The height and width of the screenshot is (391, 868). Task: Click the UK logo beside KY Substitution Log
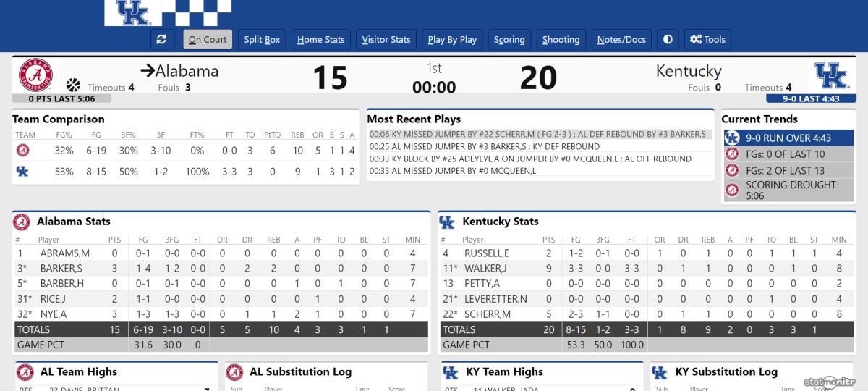[x=659, y=372]
